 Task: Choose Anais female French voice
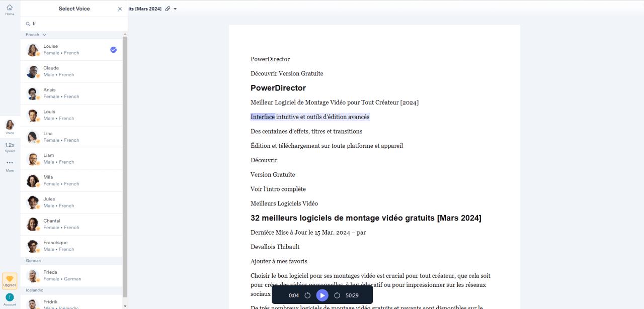click(x=71, y=93)
